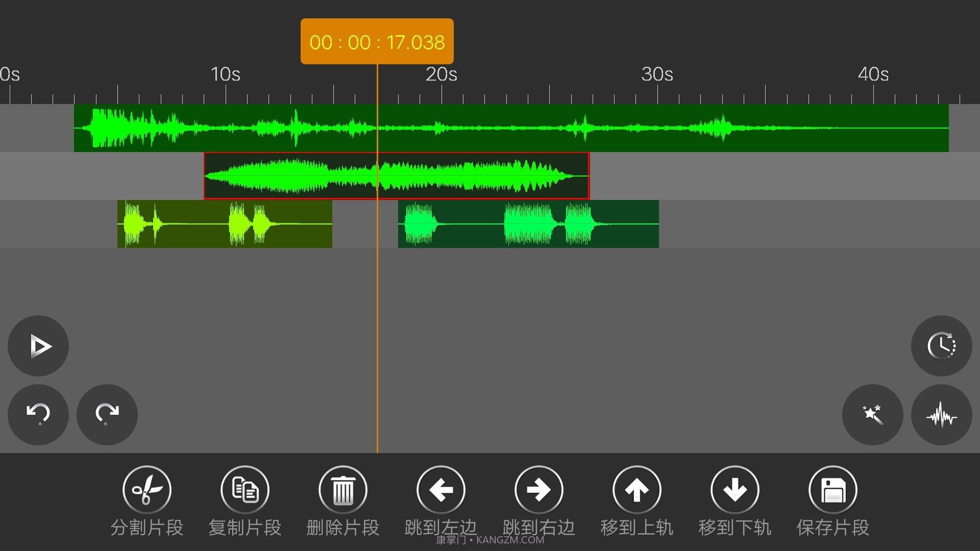Click the scissors split clip icon
This screenshot has height=551, width=980.
(147, 490)
